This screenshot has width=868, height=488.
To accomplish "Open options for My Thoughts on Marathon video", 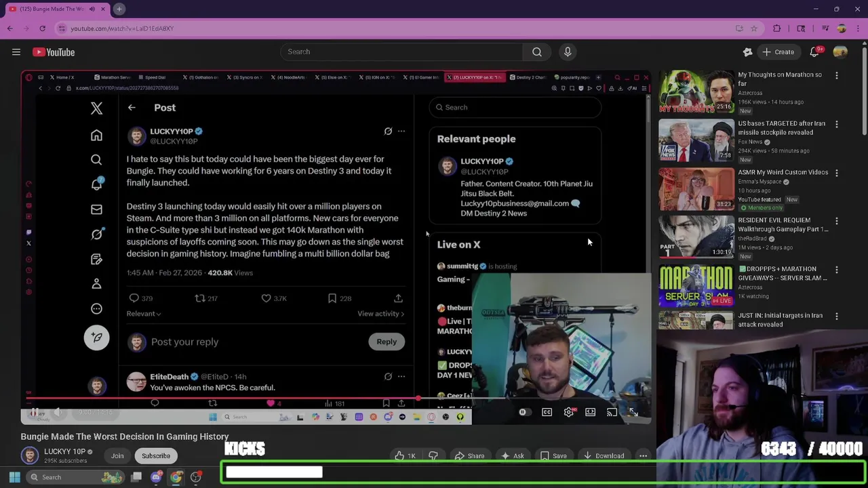I will [836, 75].
